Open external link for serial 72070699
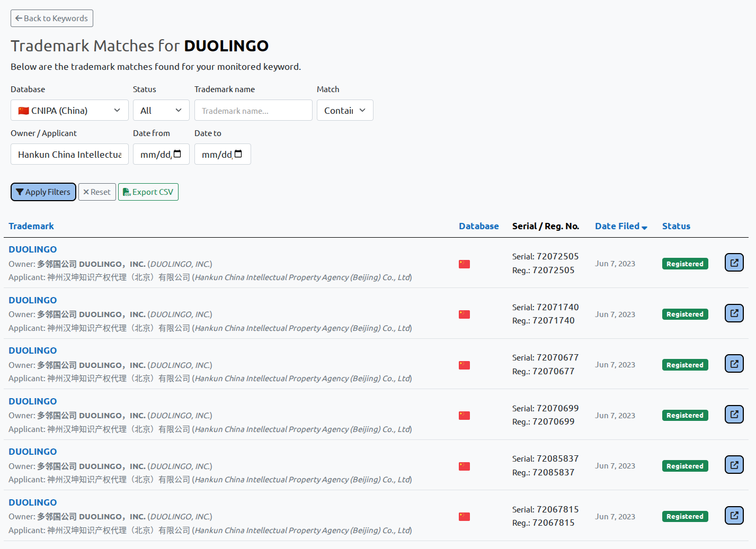The height and width of the screenshot is (549, 756). tap(734, 415)
